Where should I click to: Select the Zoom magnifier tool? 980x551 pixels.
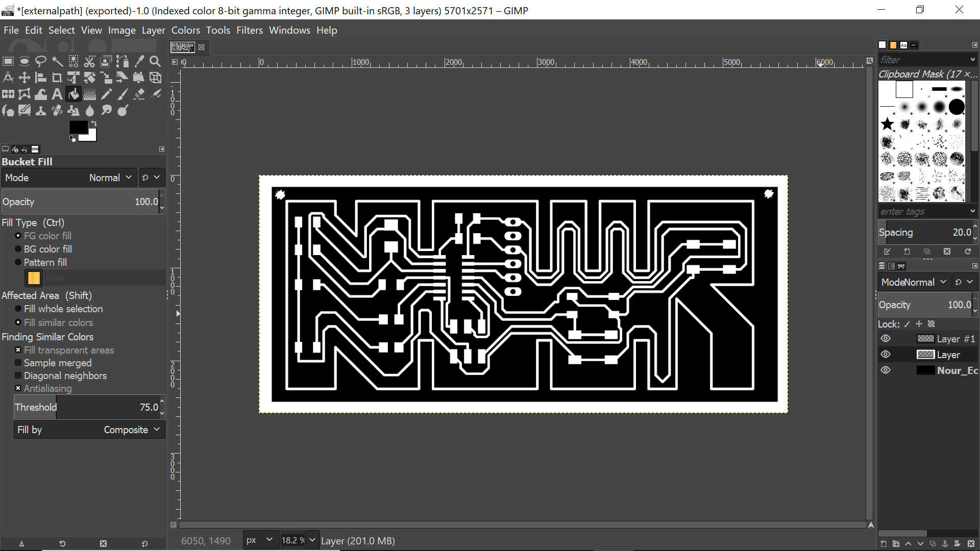pyautogui.click(x=155, y=62)
